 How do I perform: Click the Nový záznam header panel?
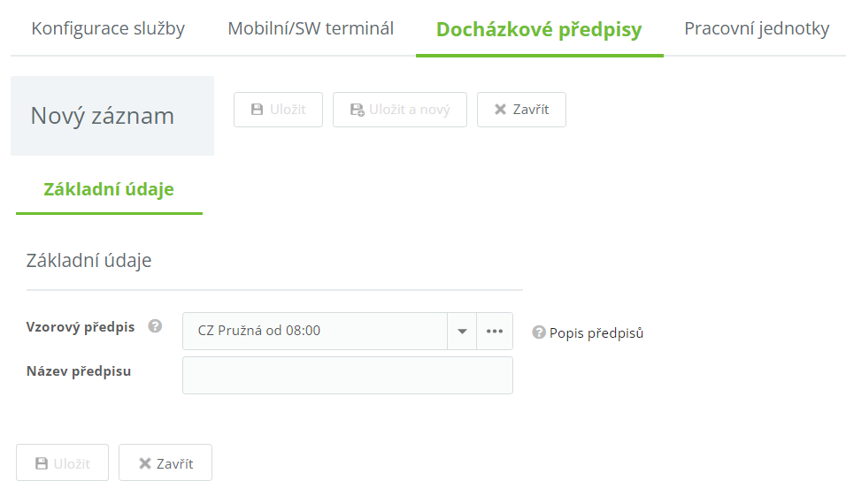[112, 116]
